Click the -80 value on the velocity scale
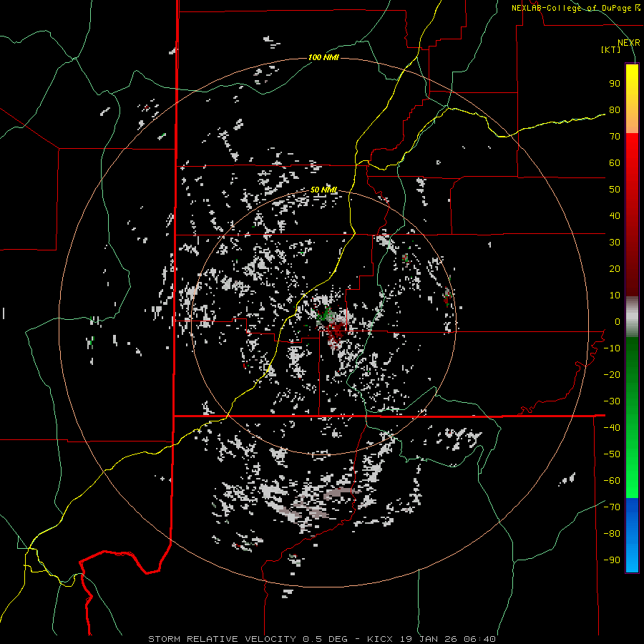Image resolution: width=644 pixels, height=644 pixels. coord(612,534)
